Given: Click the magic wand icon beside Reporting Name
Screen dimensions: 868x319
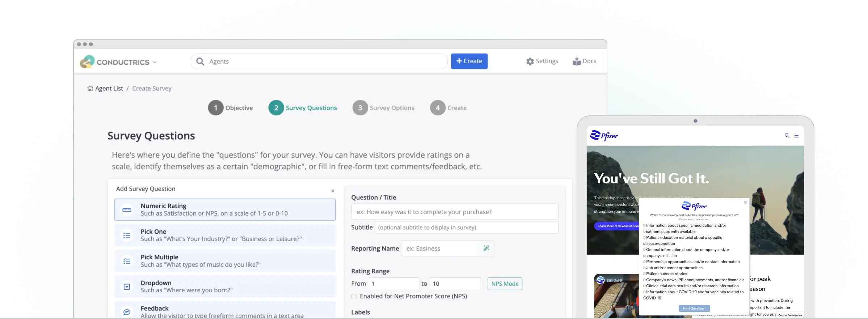Looking at the screenshot, I should (486, 248).
